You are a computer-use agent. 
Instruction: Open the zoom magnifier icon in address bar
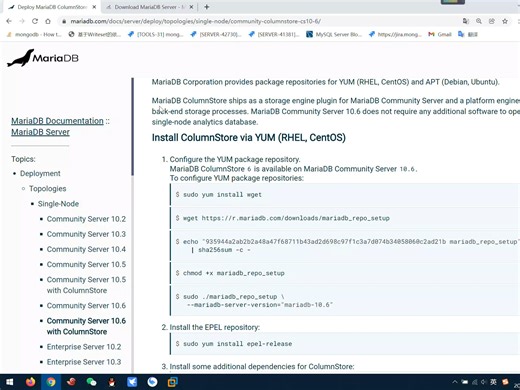479,21
